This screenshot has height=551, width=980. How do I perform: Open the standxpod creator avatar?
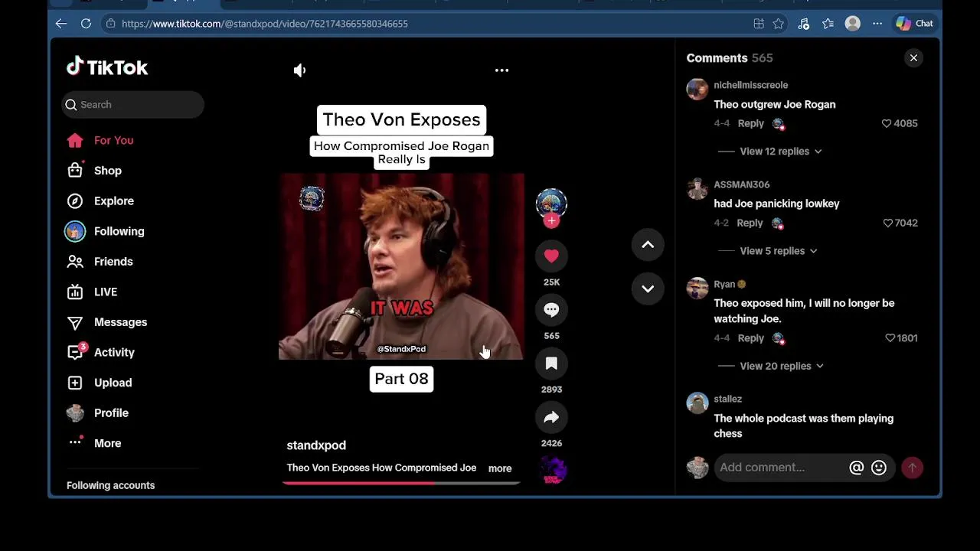[551, 203]
